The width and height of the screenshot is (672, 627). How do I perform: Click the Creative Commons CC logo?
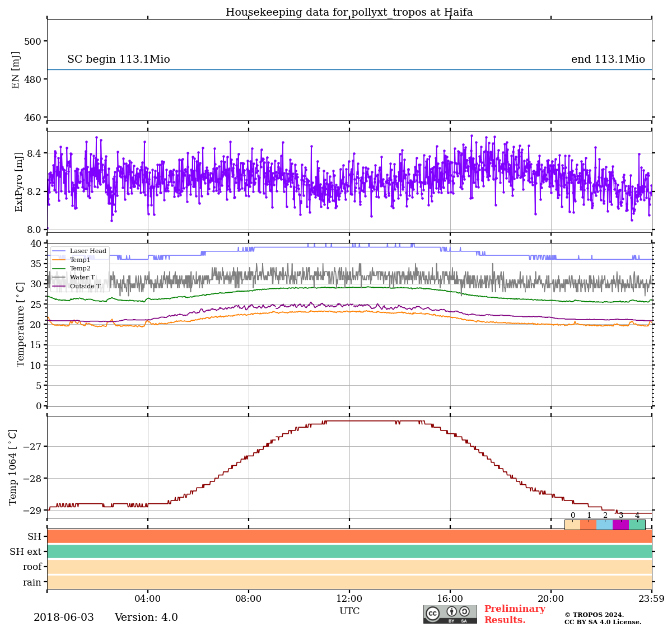tap(433, 614)
